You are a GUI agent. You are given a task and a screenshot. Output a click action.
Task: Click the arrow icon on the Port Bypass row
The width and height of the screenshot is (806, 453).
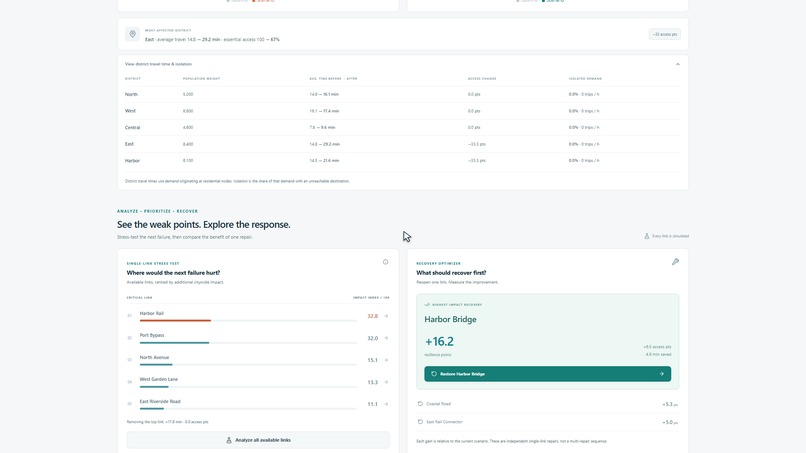point(386,338)
